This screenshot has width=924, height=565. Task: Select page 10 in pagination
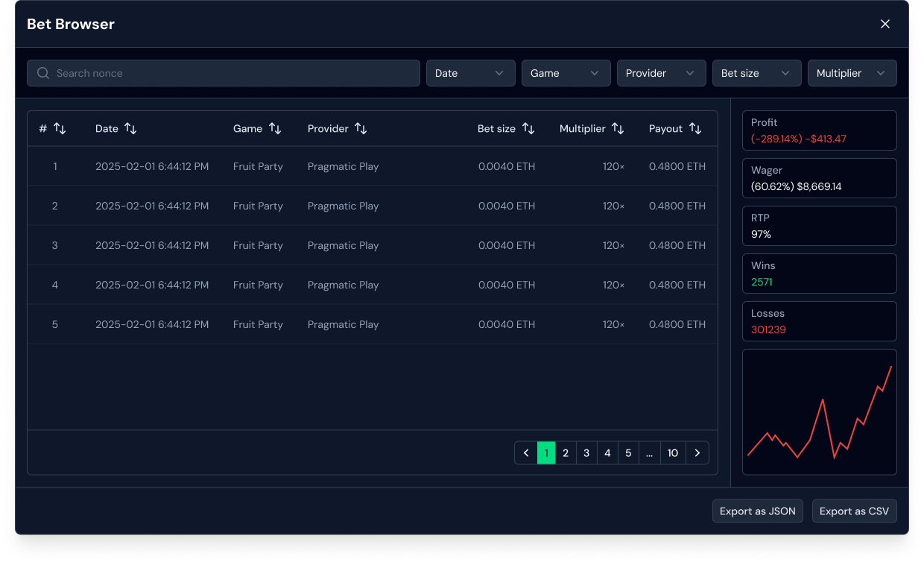pos(673,453)
